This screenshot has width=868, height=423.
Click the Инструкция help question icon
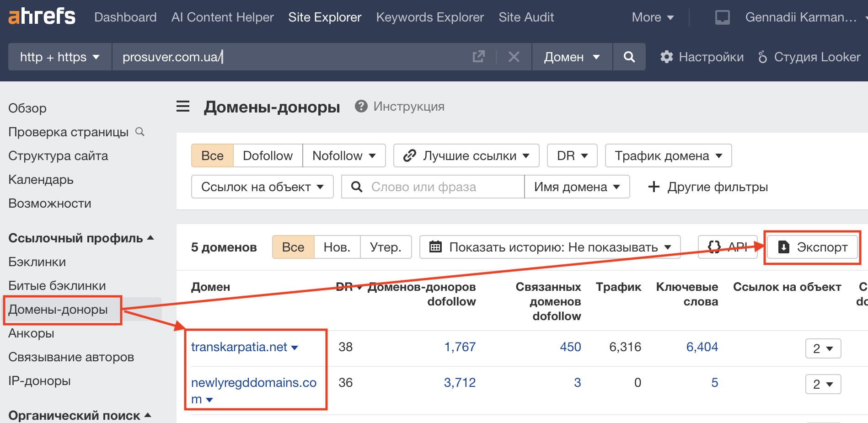pos(361,106)
